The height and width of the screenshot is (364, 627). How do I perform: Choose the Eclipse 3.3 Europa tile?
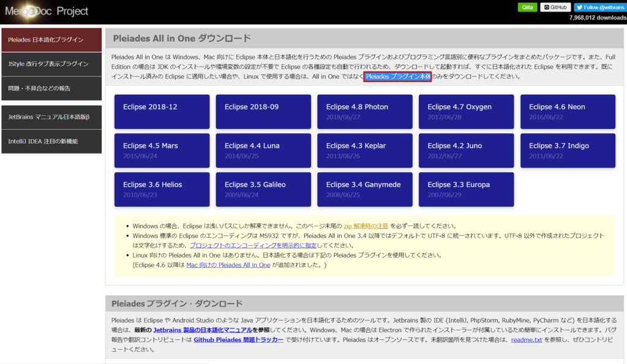[x=466, y=190]
